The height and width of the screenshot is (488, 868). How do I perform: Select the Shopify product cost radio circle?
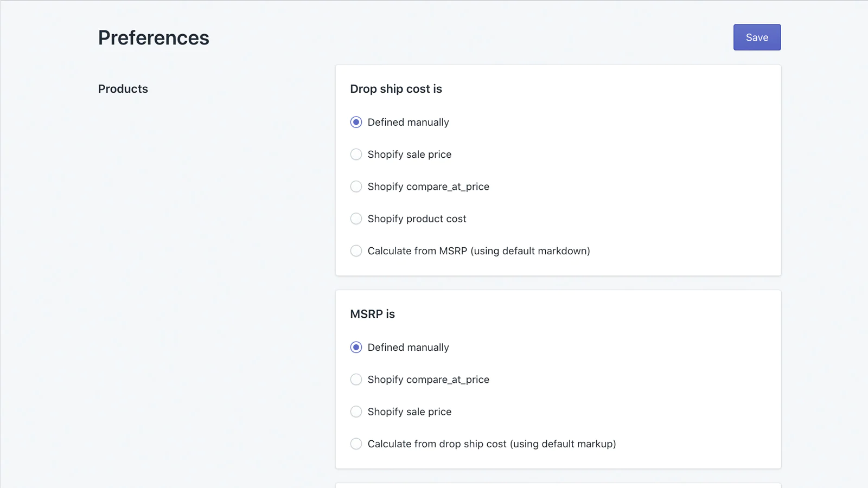pyautogui.click(x=356, y=219)
